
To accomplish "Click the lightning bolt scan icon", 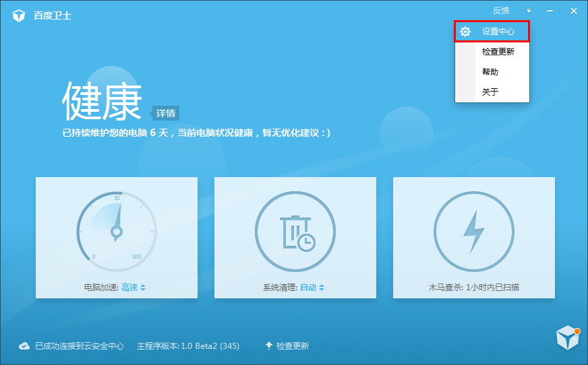I will pyautogui.click(x=474, y=232).
